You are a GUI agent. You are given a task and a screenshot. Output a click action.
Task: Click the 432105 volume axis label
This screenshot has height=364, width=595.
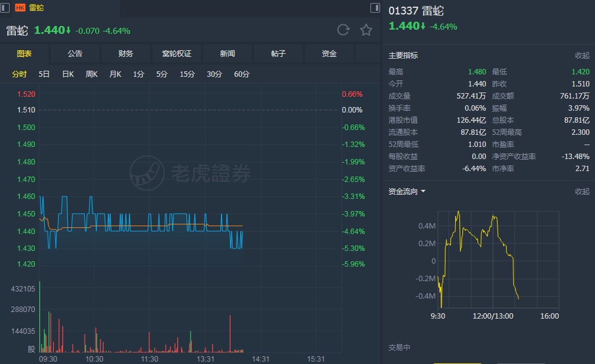pyautogui.click(x=23, y=289)
